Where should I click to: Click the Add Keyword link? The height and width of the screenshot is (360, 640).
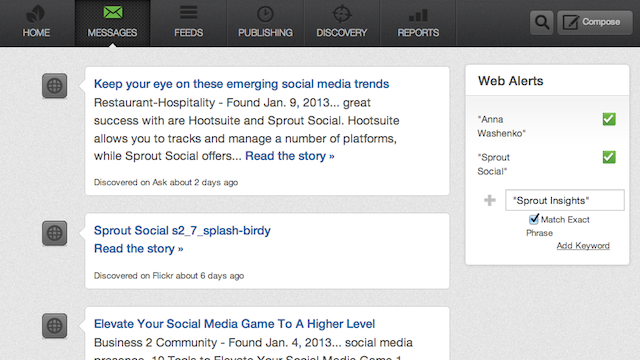(x=583, y=246)
